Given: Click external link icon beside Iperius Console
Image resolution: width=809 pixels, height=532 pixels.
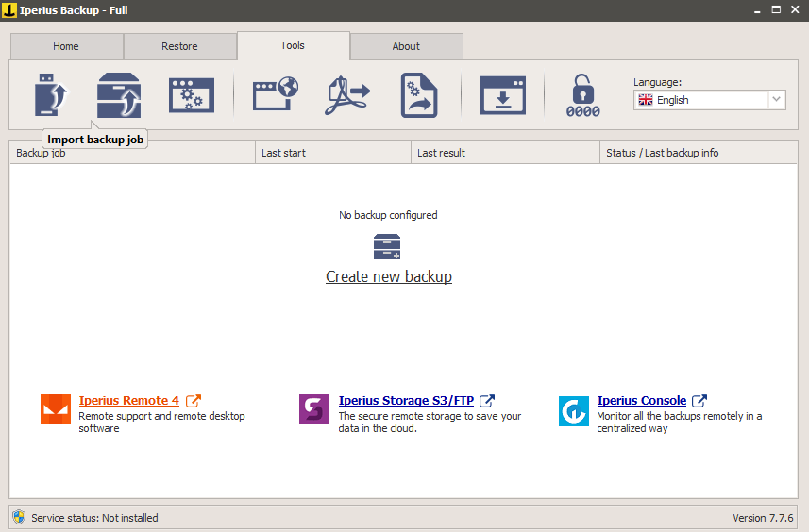Looking at the screenshot, I should pyautogui.click(x=699, y=401).
